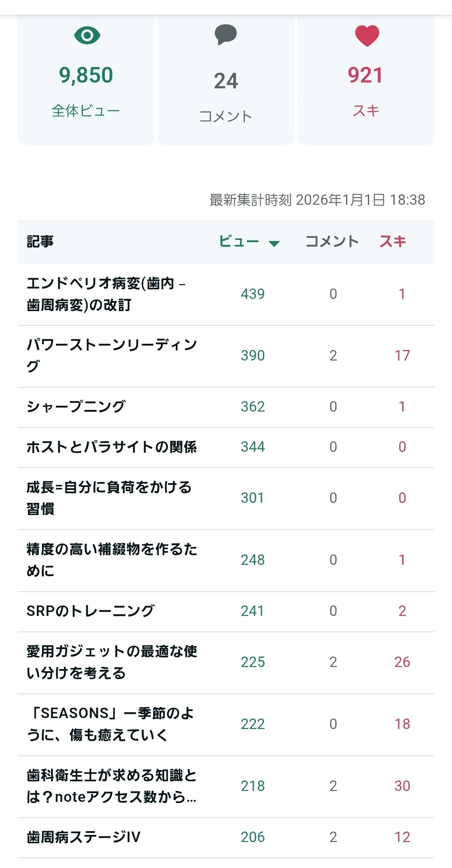This screenshot has height=868, width=452.
Task: Sort the table by the コメント column
Action: (x=332, y=241)
